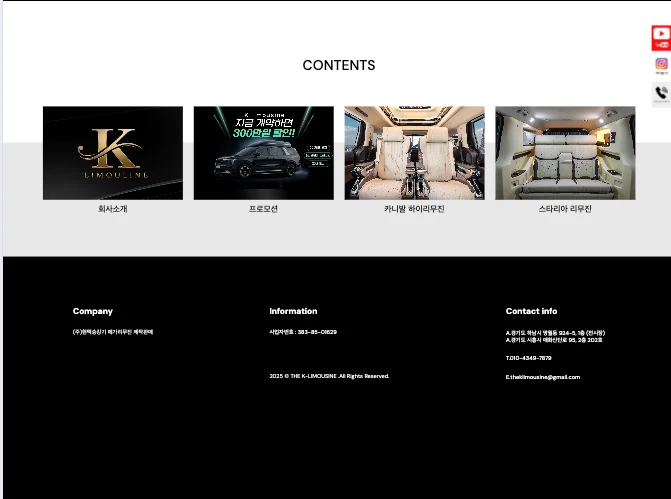The width and height of the screenshot is (671, 499).
Task: View the 스타리아 리무진 interior image
Action: click(x=565, y=153)
